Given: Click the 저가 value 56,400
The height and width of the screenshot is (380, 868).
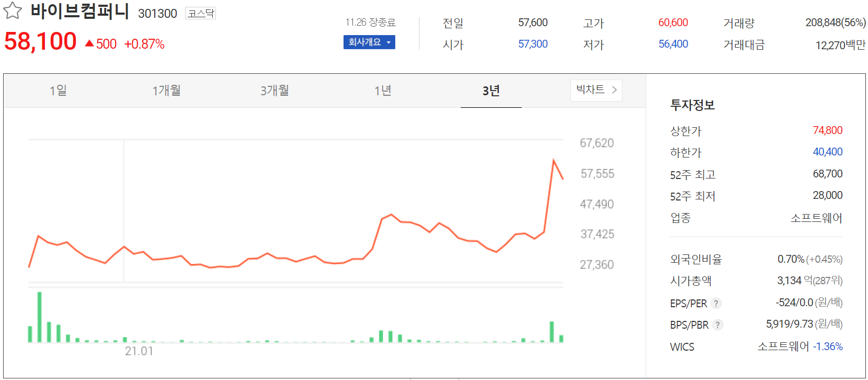Looking at the screenshot, I should tap(673, 44).
